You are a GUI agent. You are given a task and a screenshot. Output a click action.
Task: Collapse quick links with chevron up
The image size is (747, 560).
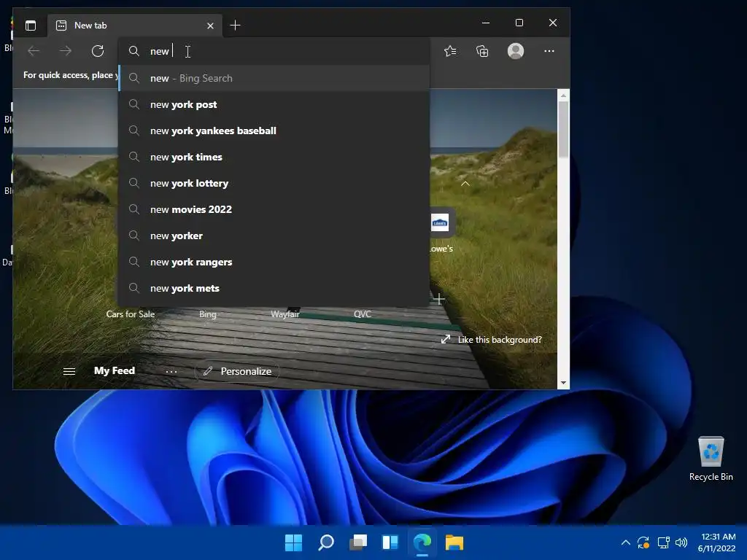465,183
